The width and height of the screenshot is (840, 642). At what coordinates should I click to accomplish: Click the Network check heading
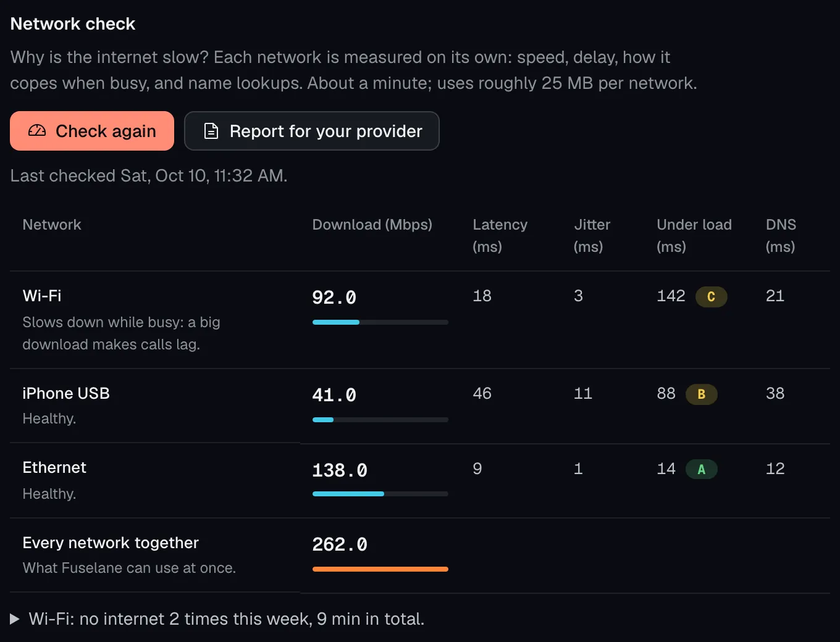[73, 23]
